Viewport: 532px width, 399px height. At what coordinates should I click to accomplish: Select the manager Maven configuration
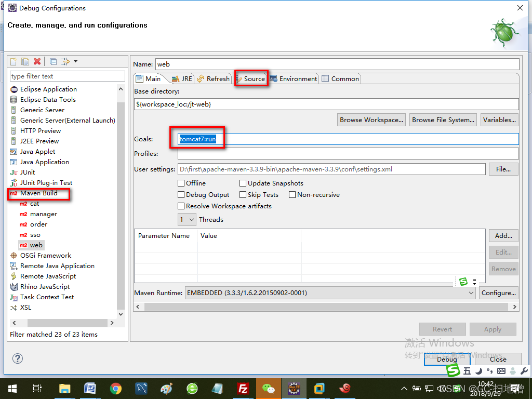[44, 214]
